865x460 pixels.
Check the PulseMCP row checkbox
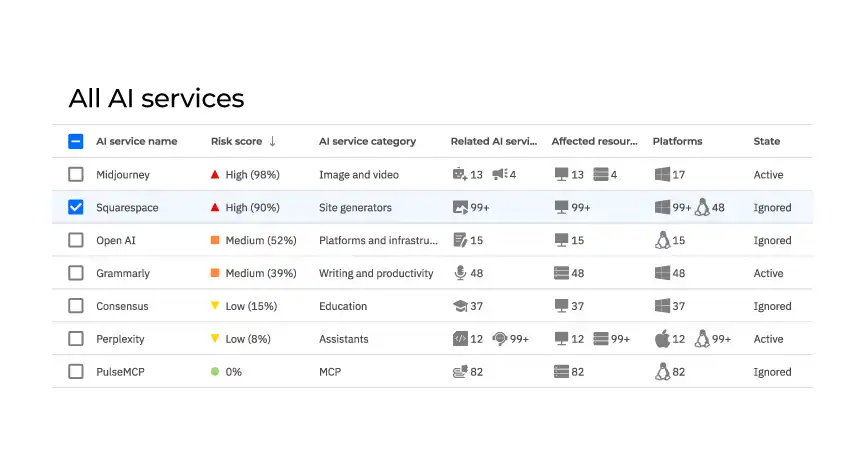click(x=76, y=372)
